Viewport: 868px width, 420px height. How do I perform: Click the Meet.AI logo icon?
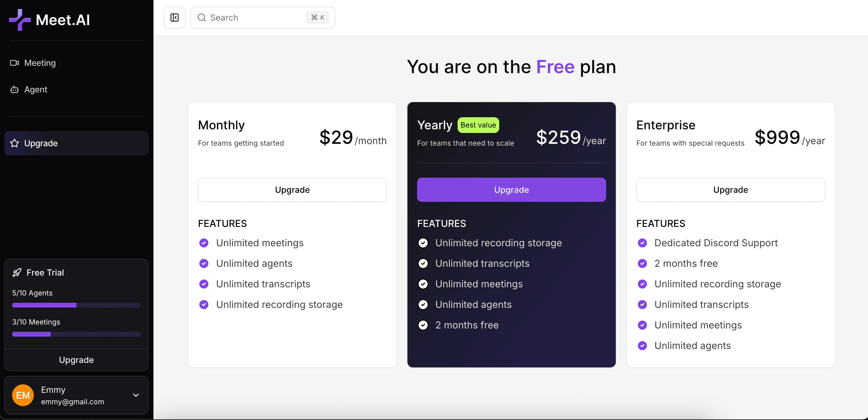[x=20, y=20]
